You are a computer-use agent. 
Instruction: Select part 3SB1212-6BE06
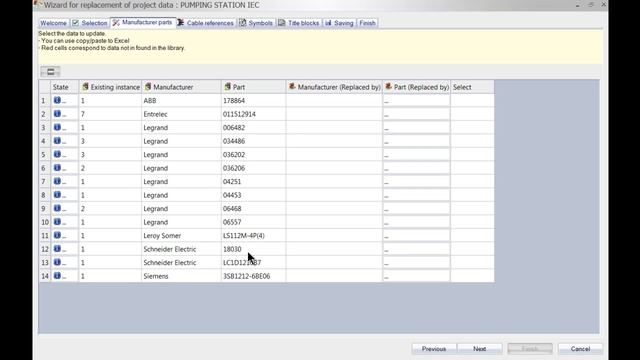coord(253,276)
